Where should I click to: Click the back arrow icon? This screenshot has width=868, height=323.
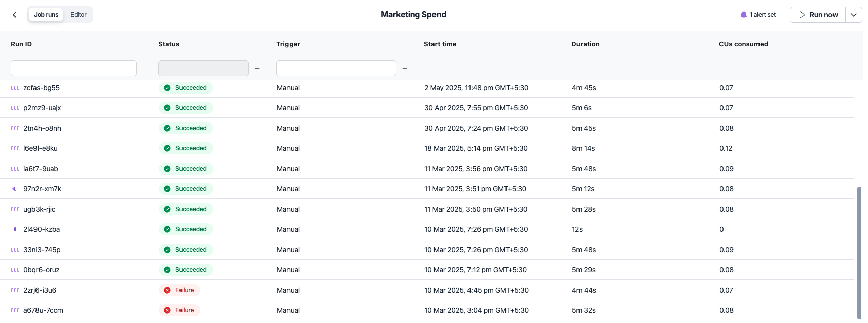click(x=15, y=15)
